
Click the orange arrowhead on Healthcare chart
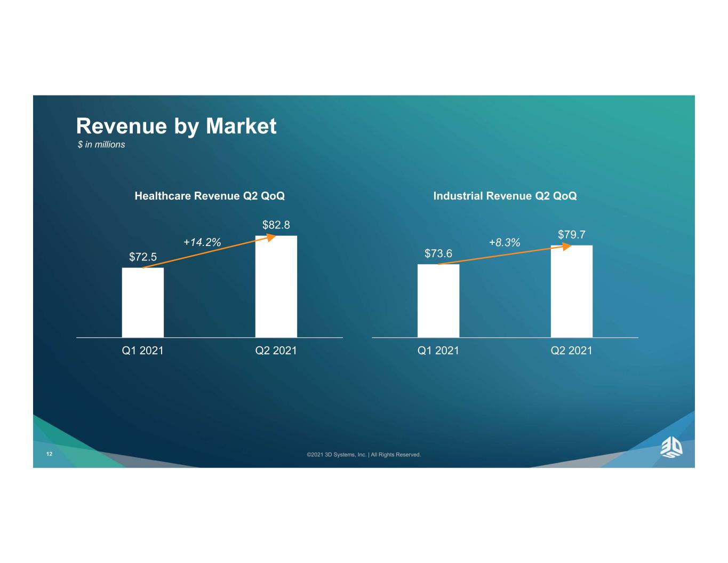(x=271, y=237)
